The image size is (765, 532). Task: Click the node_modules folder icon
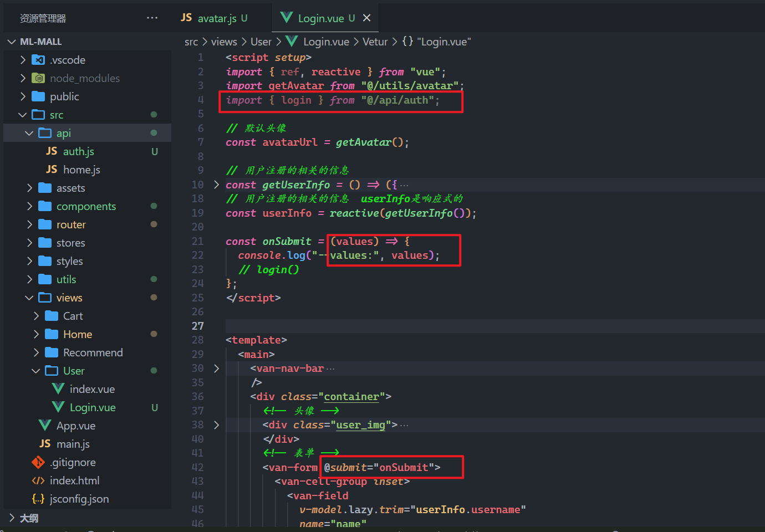coord(38,78)
